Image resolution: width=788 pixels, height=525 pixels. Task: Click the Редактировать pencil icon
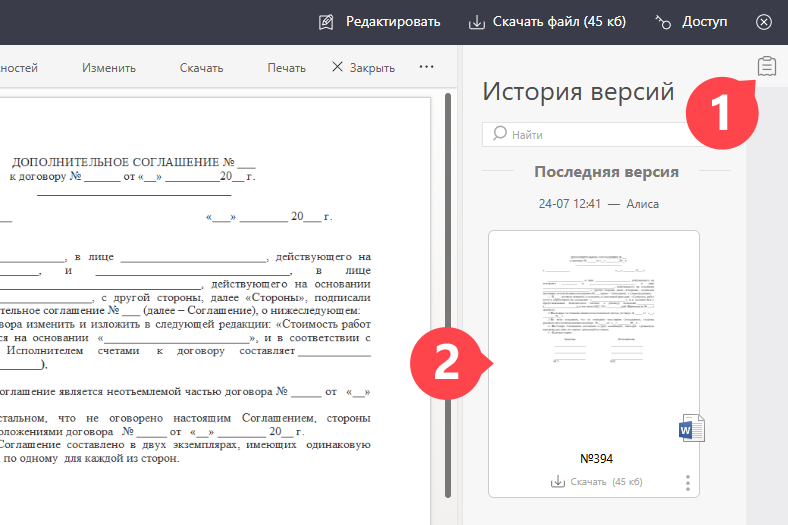pyautogui.click(x=326, y=22)
